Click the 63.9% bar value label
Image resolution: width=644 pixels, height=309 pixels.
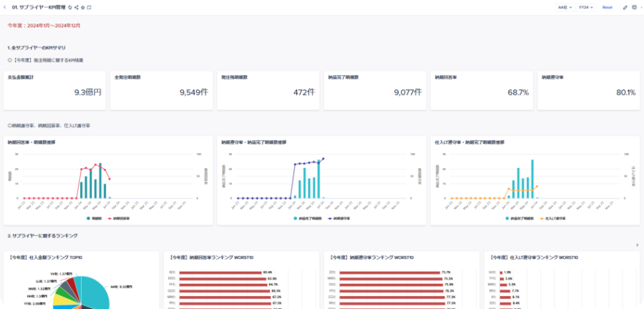click(x=272, y=278)
